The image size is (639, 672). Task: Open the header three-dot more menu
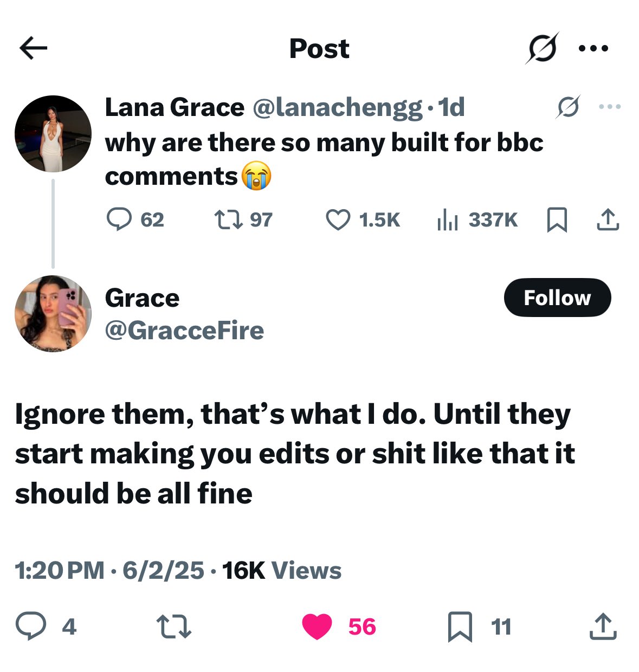tap(593, 48)
